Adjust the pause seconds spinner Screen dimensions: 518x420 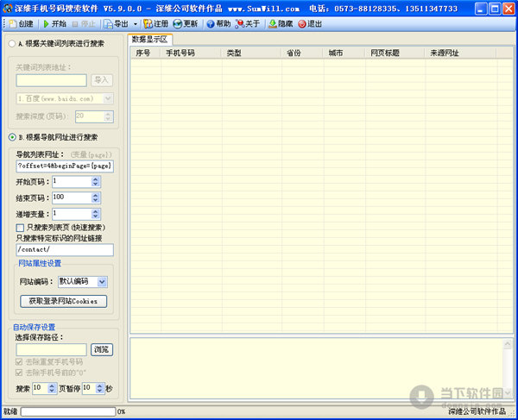(x=100, y=388)
